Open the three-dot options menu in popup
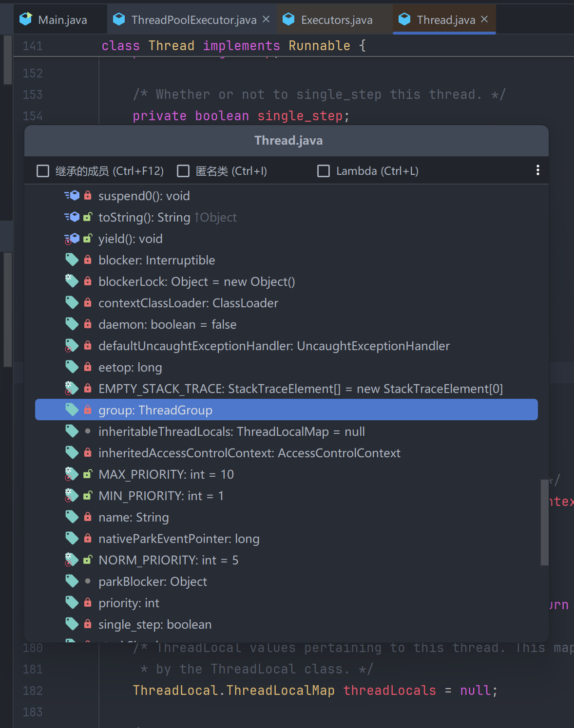The height and width of the screenshot is (728, 574). [537, 170]
